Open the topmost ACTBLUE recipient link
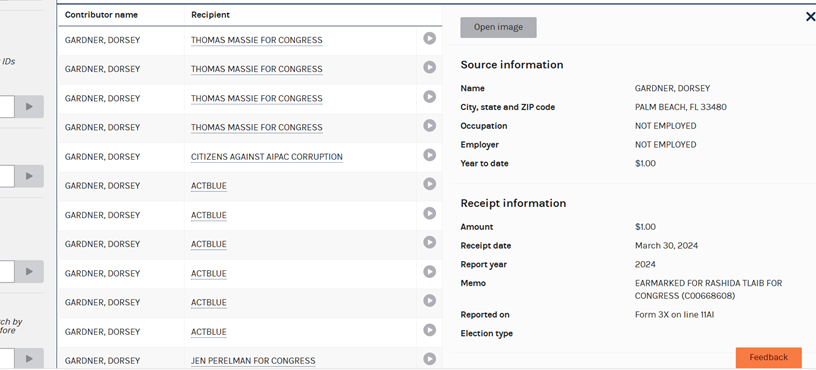 pos(209,186)
